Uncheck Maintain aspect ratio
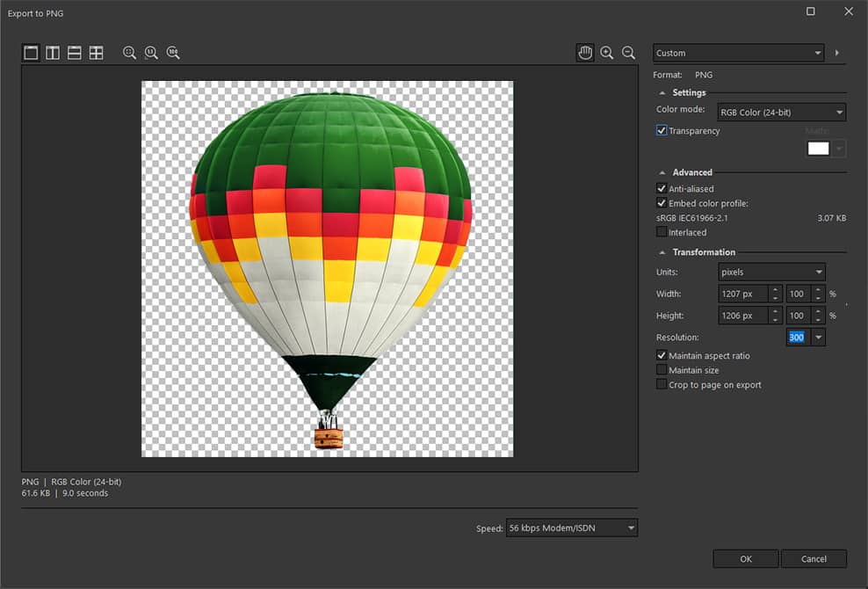Screen dimensions: 868x589 [x=662, y=356]
